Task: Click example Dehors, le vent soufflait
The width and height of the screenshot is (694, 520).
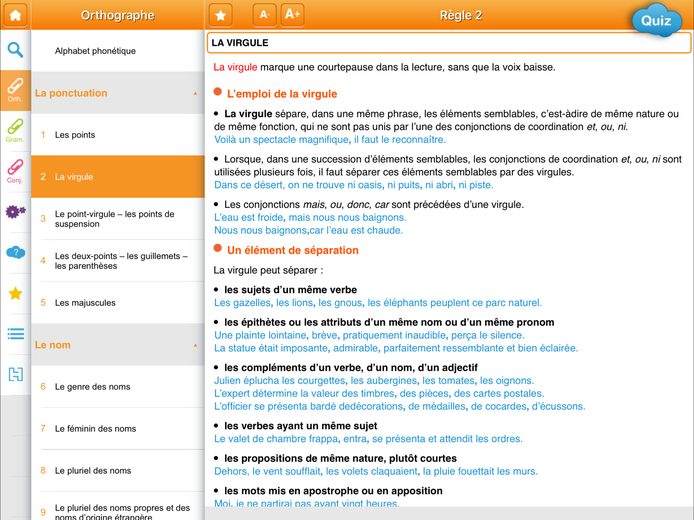Action: click(x=376, y=471)
